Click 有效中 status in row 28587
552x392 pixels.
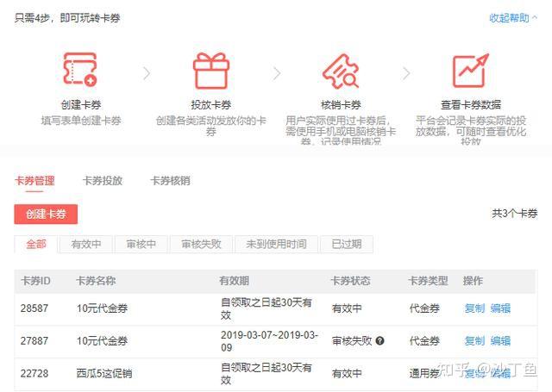click(x=347, y=308)
